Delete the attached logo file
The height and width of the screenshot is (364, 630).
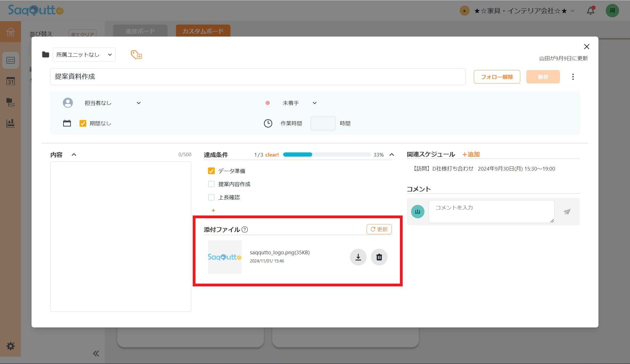pos(379,257)
